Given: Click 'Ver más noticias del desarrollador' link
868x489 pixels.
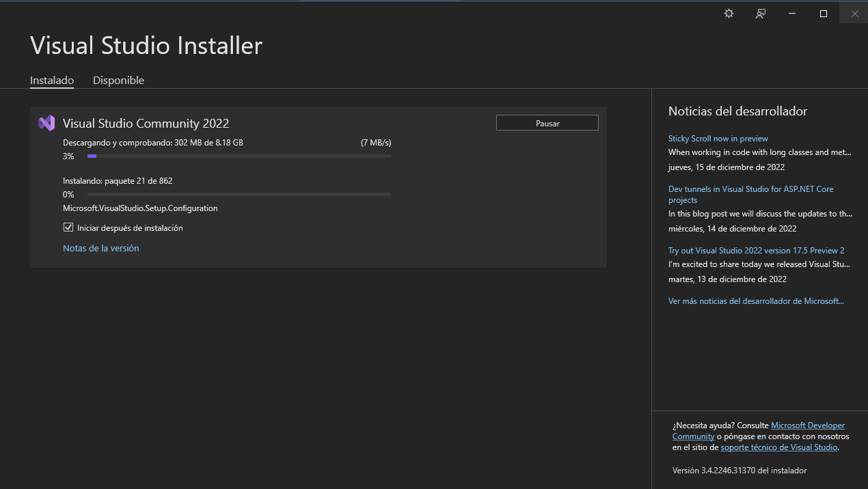Looking at the screenshot, I should coord(756,301).
